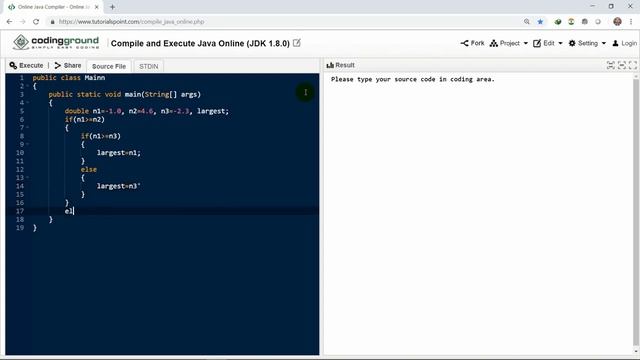Click the Edit menu label
This screenshot has width=640, height=360.
point(549,43)
